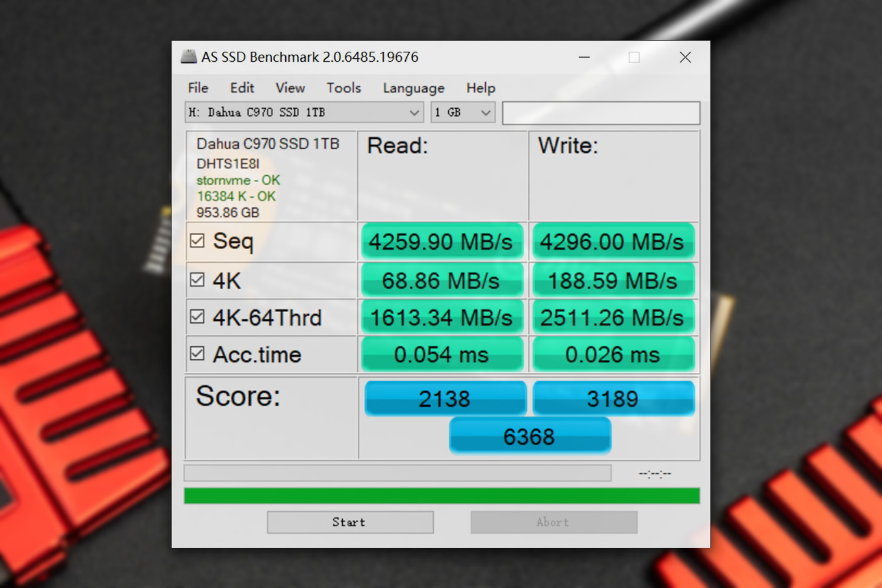The height and width of the screenshot is (588, 882).
Task: Click the empty text field beside the dropdowns
Action: (x=601, y=112)
